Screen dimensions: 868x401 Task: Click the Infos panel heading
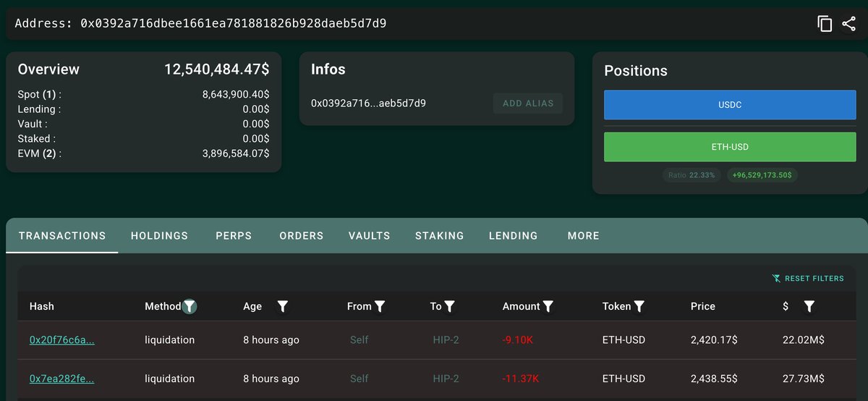click(328, 69)
